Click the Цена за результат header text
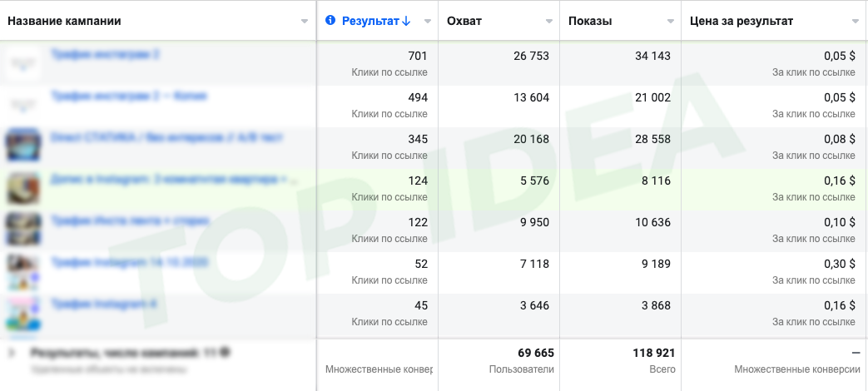The height and width of the screenshot is (391, 868). 742,21
